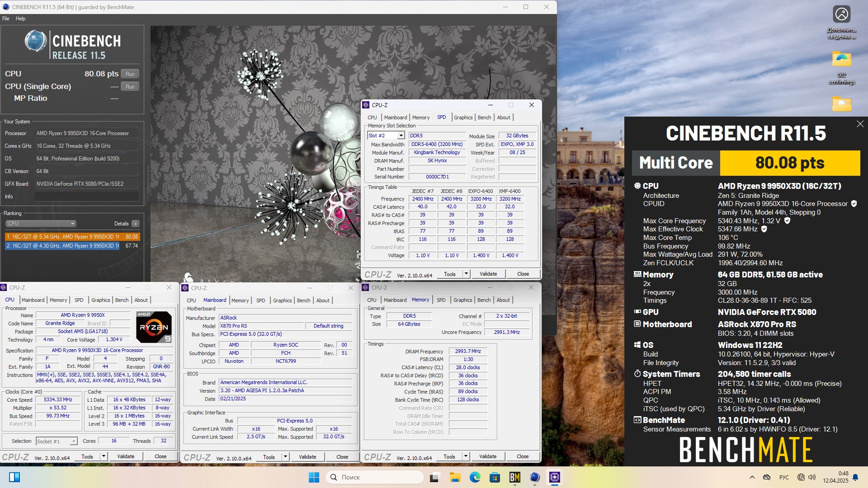This screenshot has height=488, width=868.
Task: Switch Memory window to the SPD tab
Action: (441, 300)
